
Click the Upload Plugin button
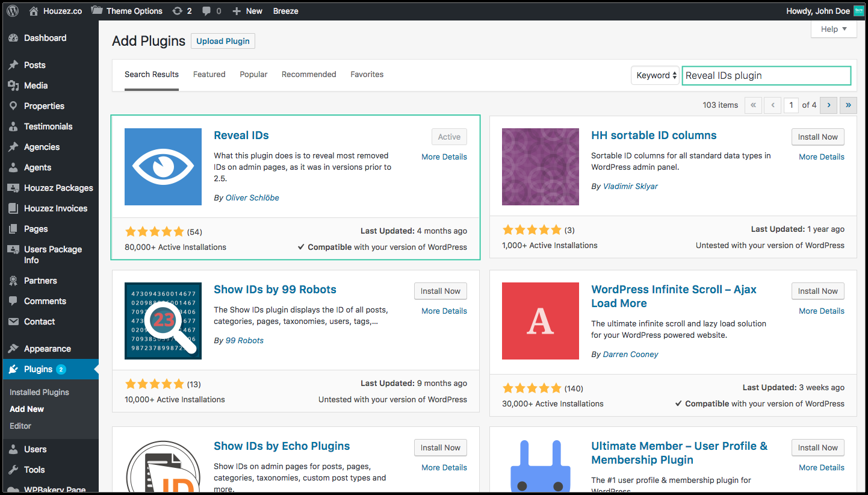(223, 41)
